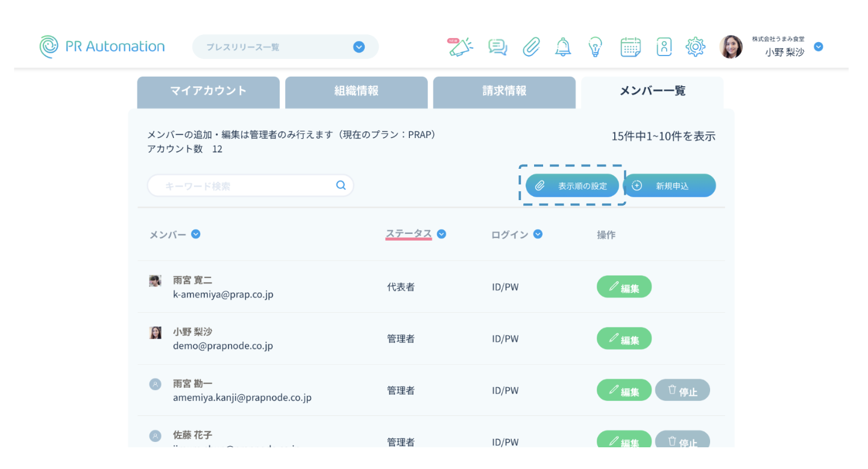
Task: Sort by ログイン column arrow
Action: [538, 234]
